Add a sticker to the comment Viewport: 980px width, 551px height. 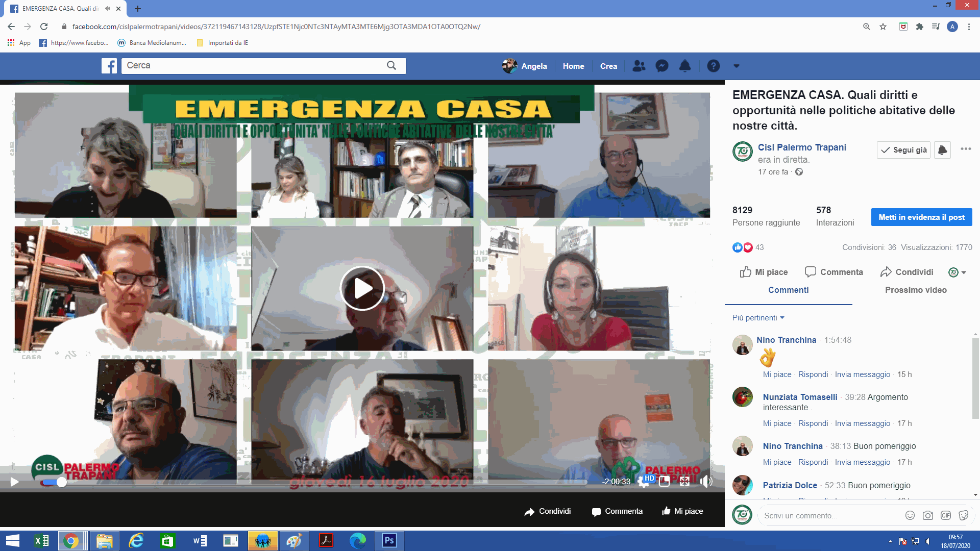[964, 516]
